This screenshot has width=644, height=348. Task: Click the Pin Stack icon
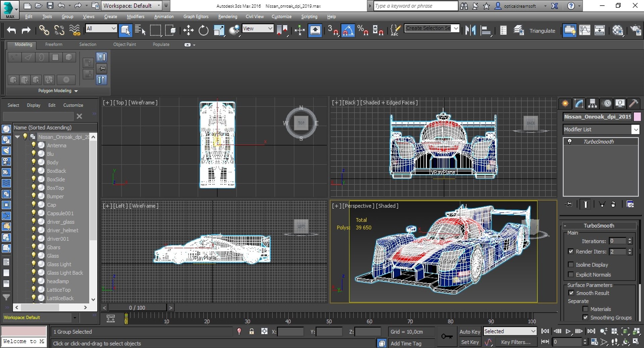[569, 204]
